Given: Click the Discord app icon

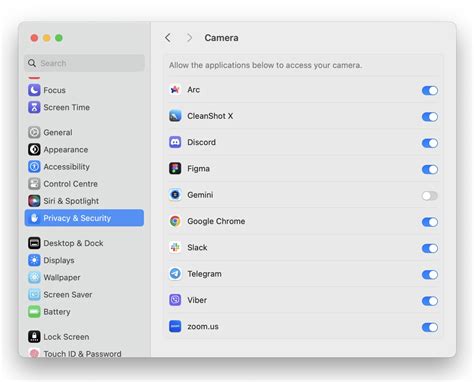Looking at the screenshot, I should pyautogui.click(x=175, y=142).
